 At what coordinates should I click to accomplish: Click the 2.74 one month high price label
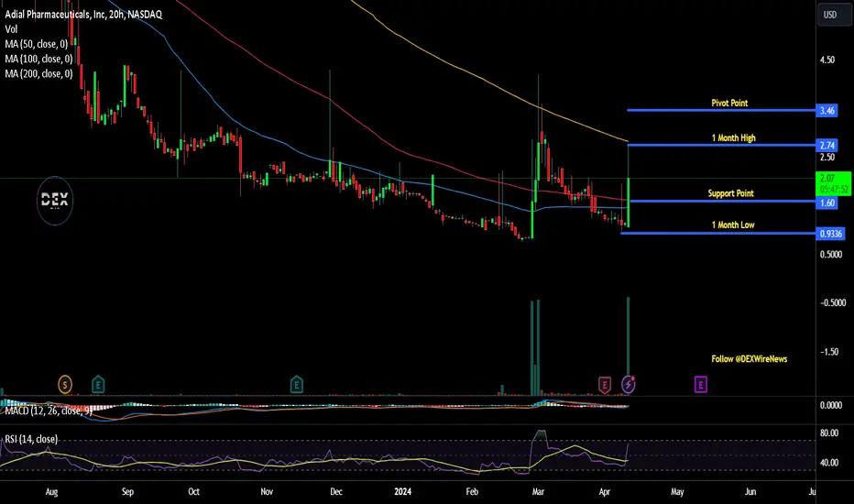(827, 146)
